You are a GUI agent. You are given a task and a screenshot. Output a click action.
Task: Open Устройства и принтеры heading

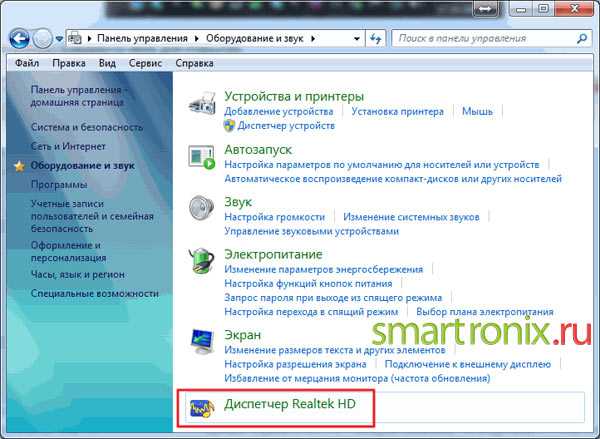click(x=294, y=96)
